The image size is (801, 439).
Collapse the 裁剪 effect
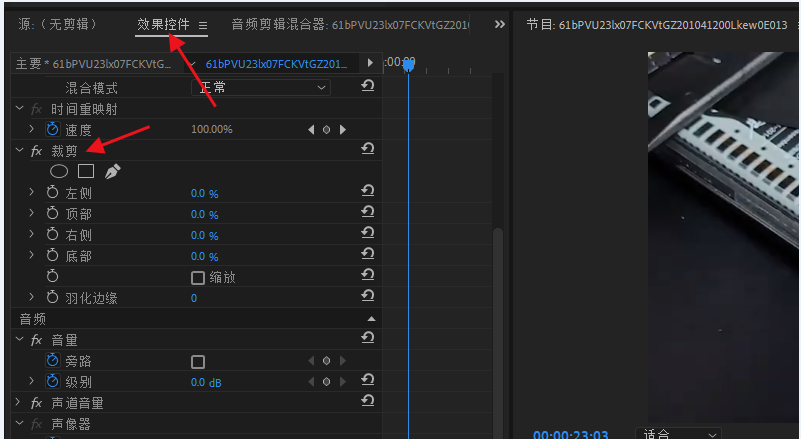click(x=19, y=150)
